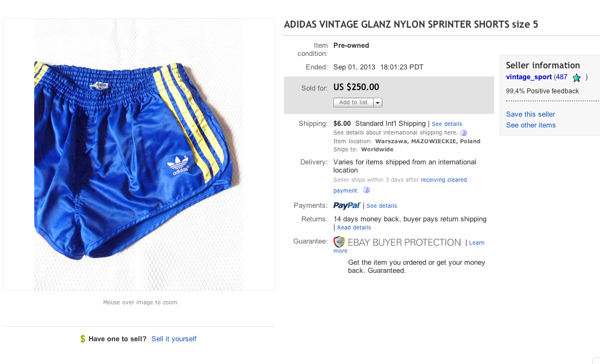Open Read details for returns
The height and width of the screenshot is (364, 600).
coord(354,228)
